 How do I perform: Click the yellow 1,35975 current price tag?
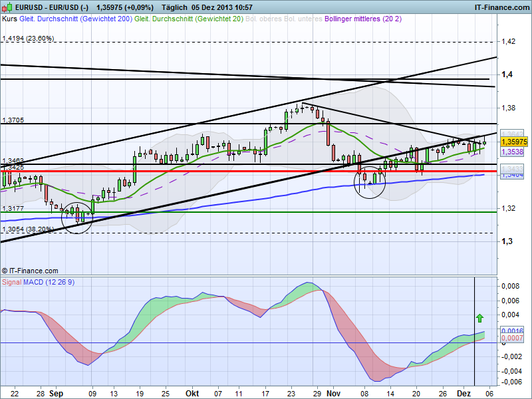513,142
